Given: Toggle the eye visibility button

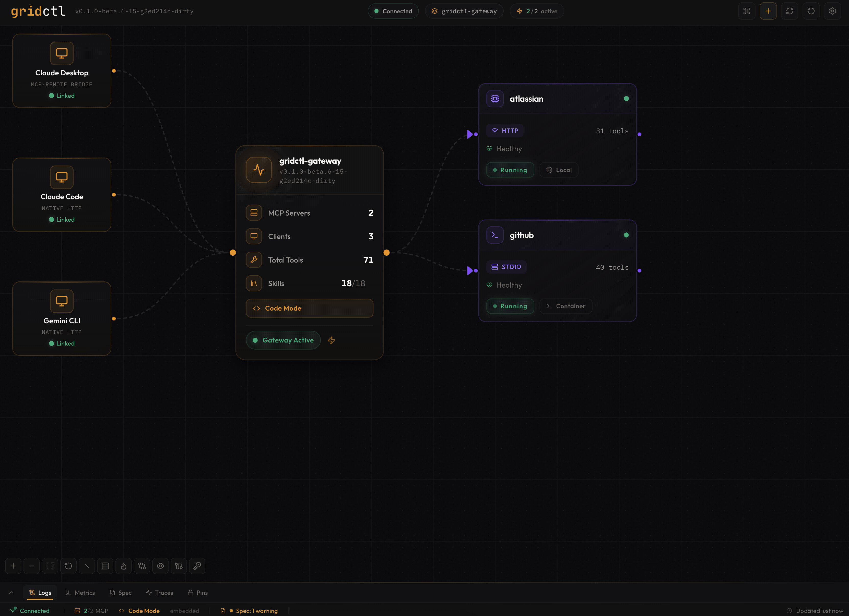Looking at the screenshot, I should point(160,566).
